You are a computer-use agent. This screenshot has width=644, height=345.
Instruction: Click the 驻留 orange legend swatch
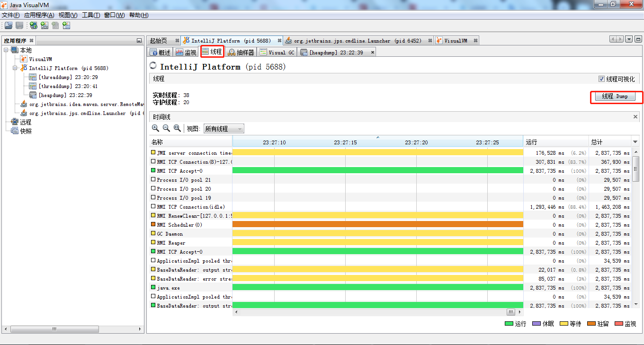point(591,324)
